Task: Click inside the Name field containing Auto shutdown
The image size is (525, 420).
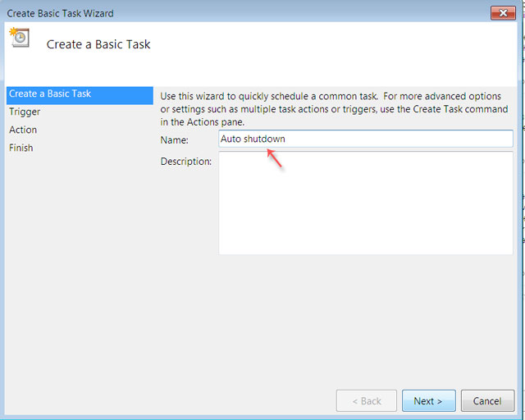Action: (x=365, y=139)
